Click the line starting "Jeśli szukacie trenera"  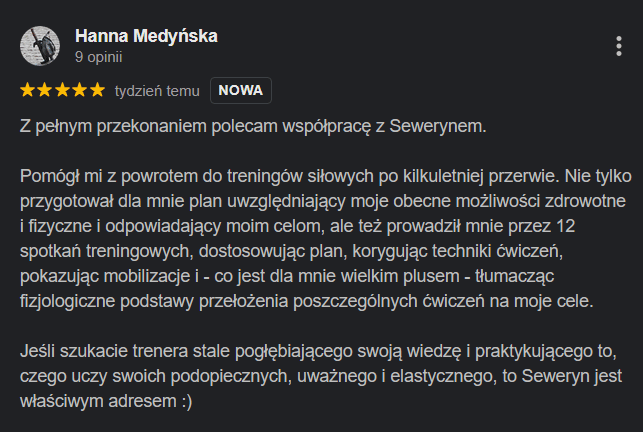click(x=317, y=351)
